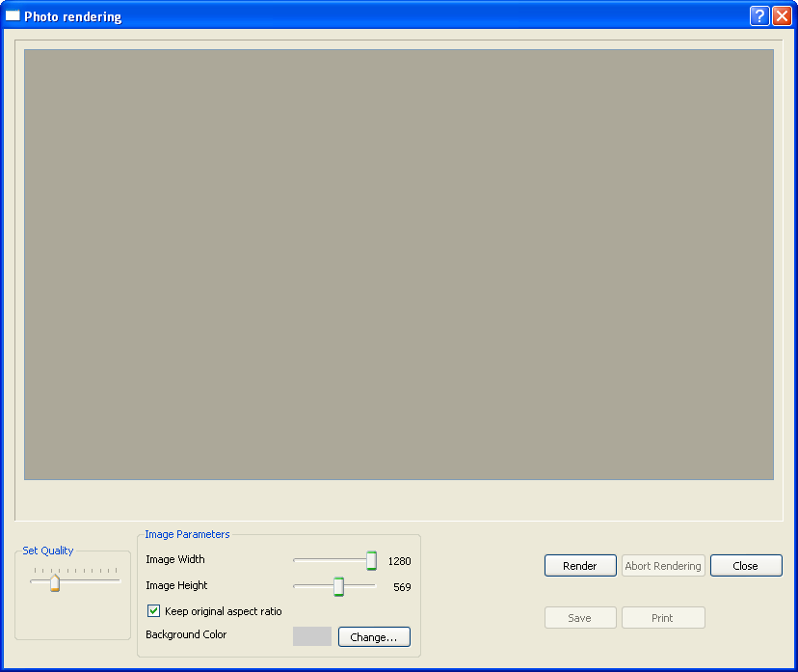Image resolution: width=798 pixels, height=672 pixels.
Task: Click the Set Quality slider handle
Action: pos(55,582)
